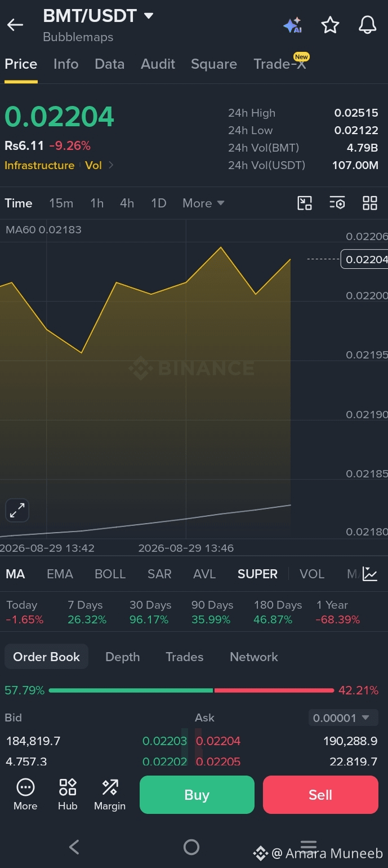Click the bid/ask ratio bar
The image size is (388, 868).
point(191,690)
